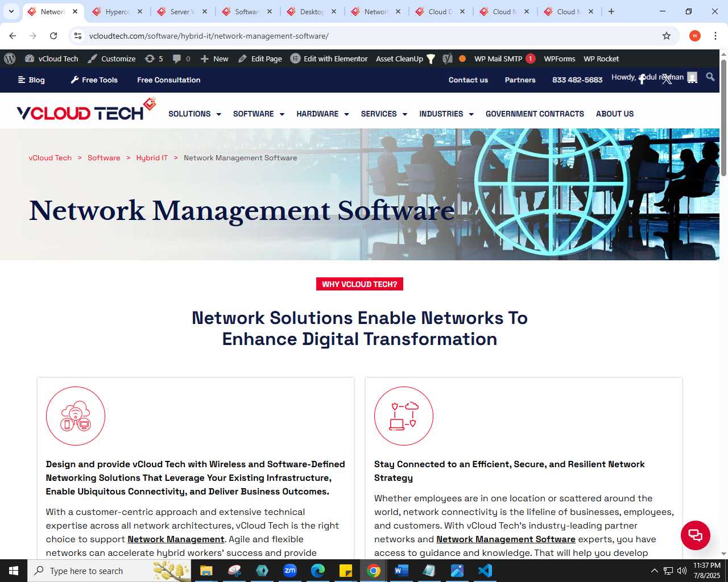This screenshot has width=728, height=582.
Task: Click the 833 482-5683 phone number
Action: tap(577, 80)
